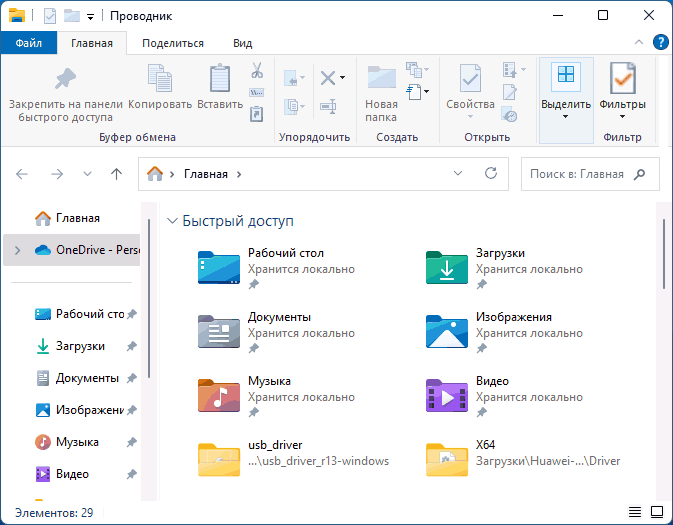Click the Delete X icon in the ribbon
Image resolution: width=673 pixels, height=525 pixels.
point(328,78)
